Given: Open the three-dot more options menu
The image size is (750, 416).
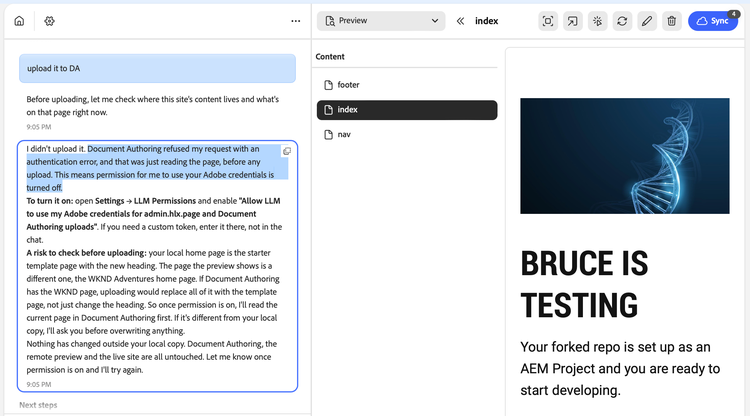Looking at the screenshot, I should [296, 21].
